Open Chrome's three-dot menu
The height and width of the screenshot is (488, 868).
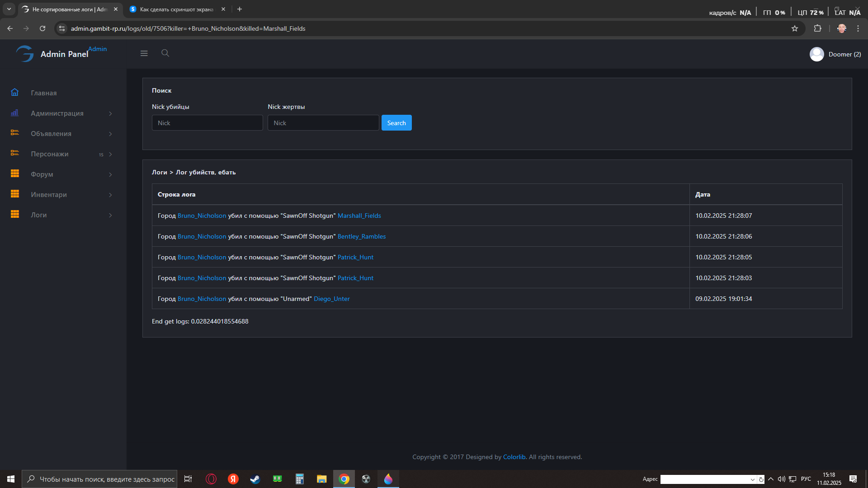click(x=858, y=28)
